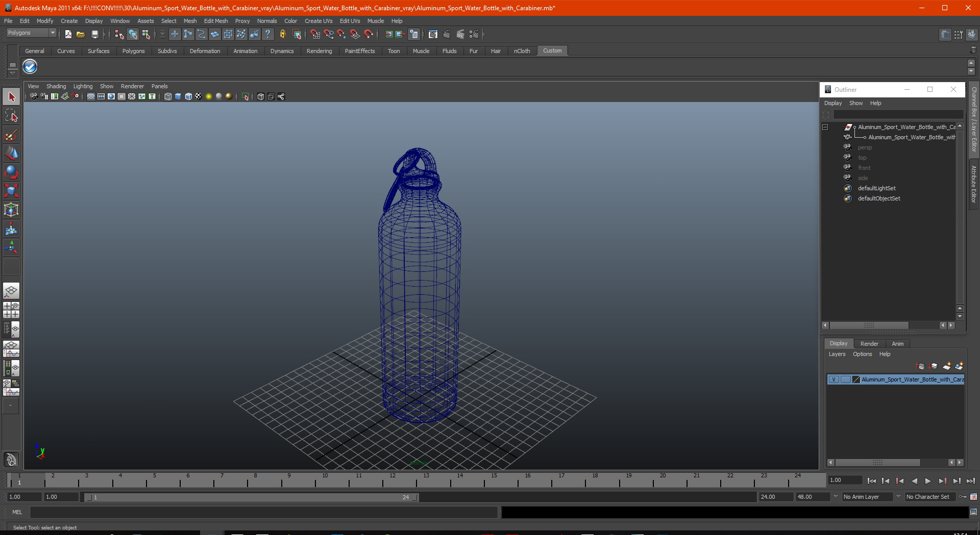Click the Snap to grids magnet icon
Viewport: 980px width, 535px height.
315,34
